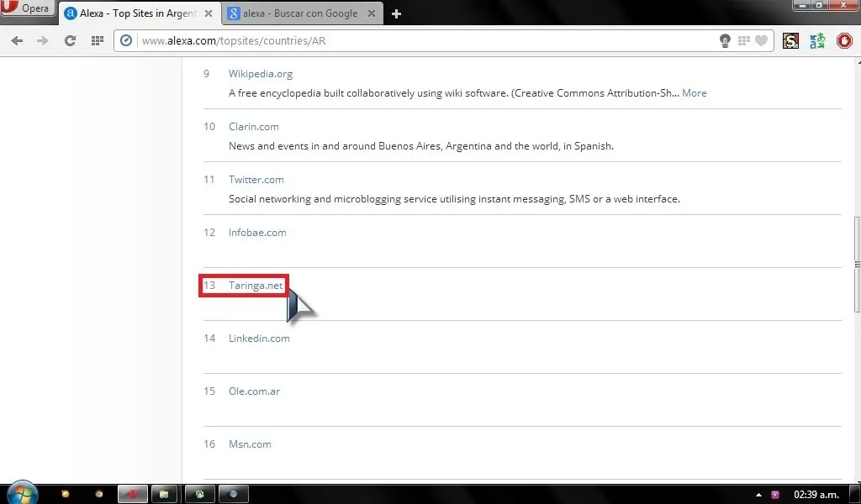
Task: Open the Infobae.com link
Action: (257, 233)
